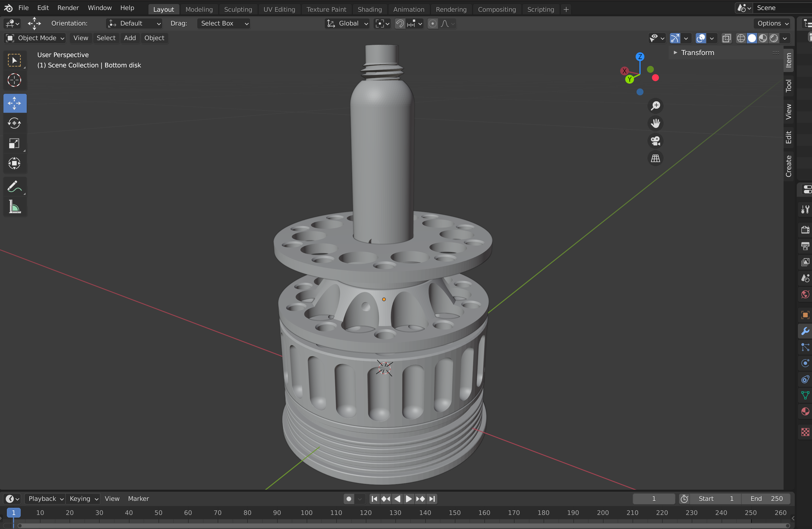Viewport: 812px width, 529px height.
Task: Toggle the camera view icon
Action: coord(655,141)
